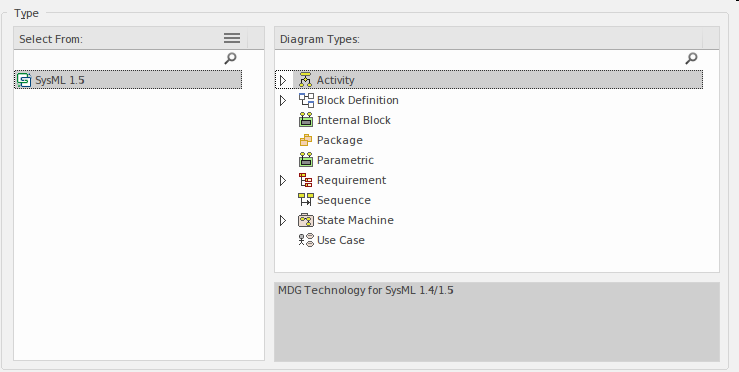Select the Sequence diagram icon
The width and height of the screenshot is (739, 372).
(x=306, y=200)
